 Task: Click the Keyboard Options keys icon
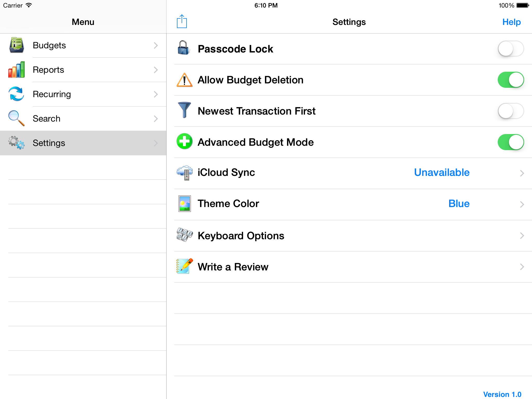tap(184, 235)
